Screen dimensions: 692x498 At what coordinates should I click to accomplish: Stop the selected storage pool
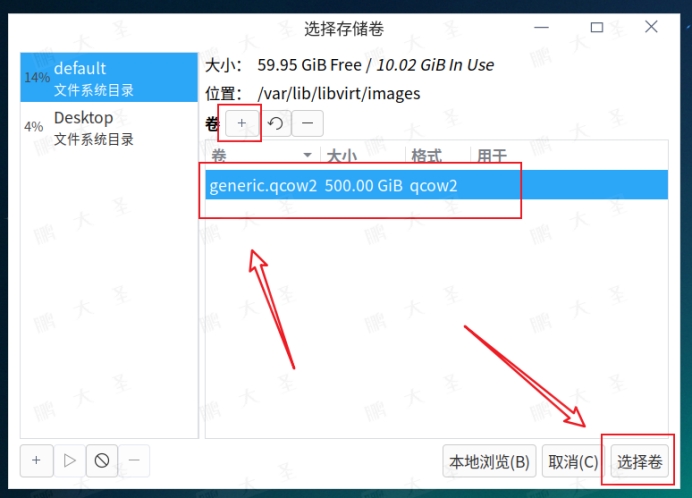coord(102,460)
